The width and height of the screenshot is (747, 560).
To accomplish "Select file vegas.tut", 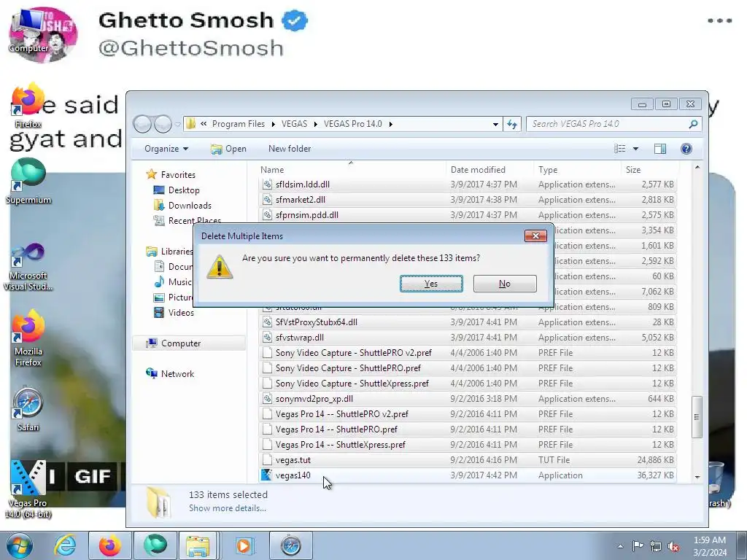I will [293, 460].
